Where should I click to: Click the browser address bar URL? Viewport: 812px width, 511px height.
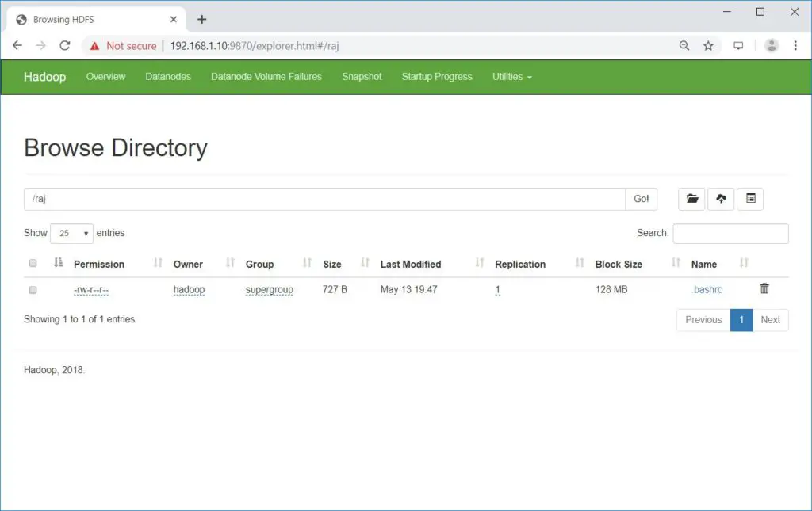point(255,46)
